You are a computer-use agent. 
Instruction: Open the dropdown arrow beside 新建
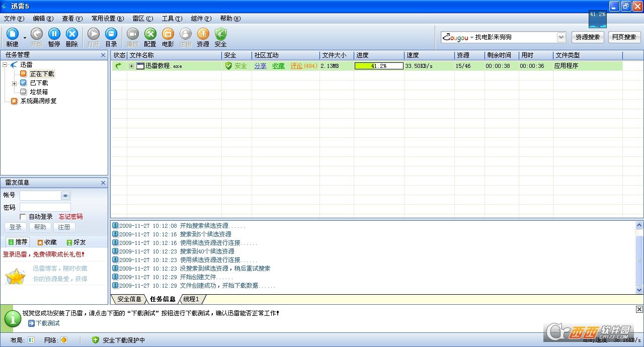point(25,38)
